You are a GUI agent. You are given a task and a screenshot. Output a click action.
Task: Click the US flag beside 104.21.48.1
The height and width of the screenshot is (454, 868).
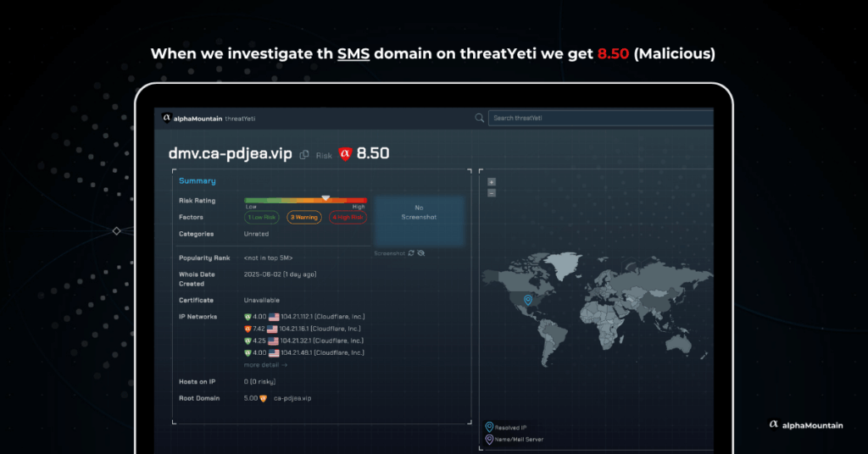pyautogui.click(x=274, y=353)
